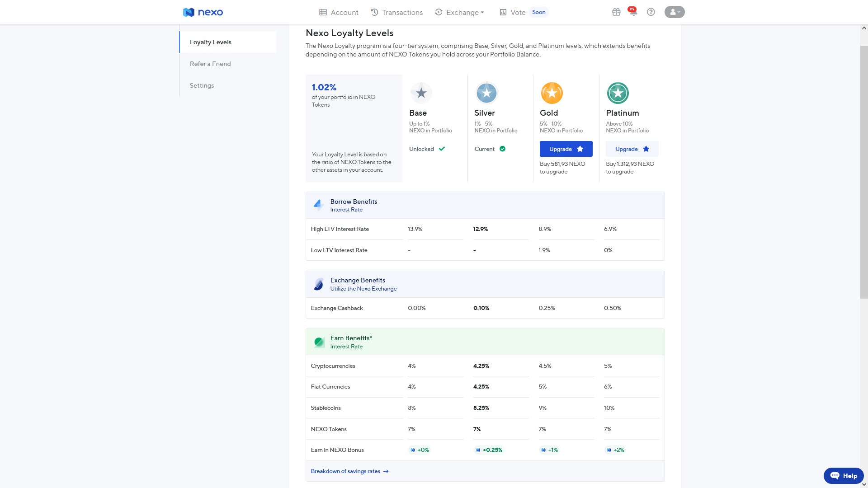This screenshot has width=868, height=488.
Task: Click the 12.9% Silver interest rate
Action: [x=481, y=229]
